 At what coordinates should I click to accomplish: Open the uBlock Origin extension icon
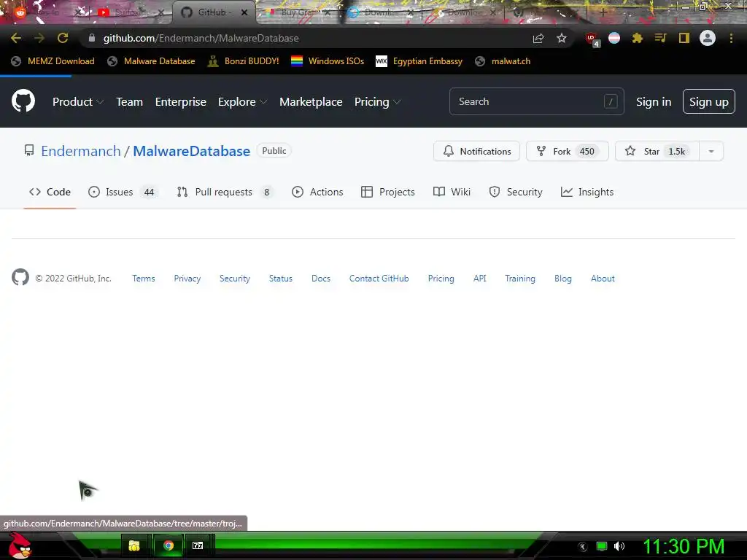(x=592, y=39)
